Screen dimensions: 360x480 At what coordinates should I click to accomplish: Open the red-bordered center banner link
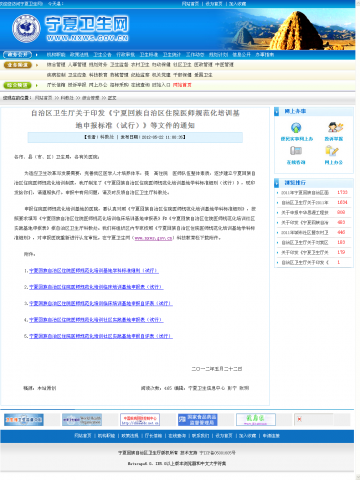click(140, 420)
